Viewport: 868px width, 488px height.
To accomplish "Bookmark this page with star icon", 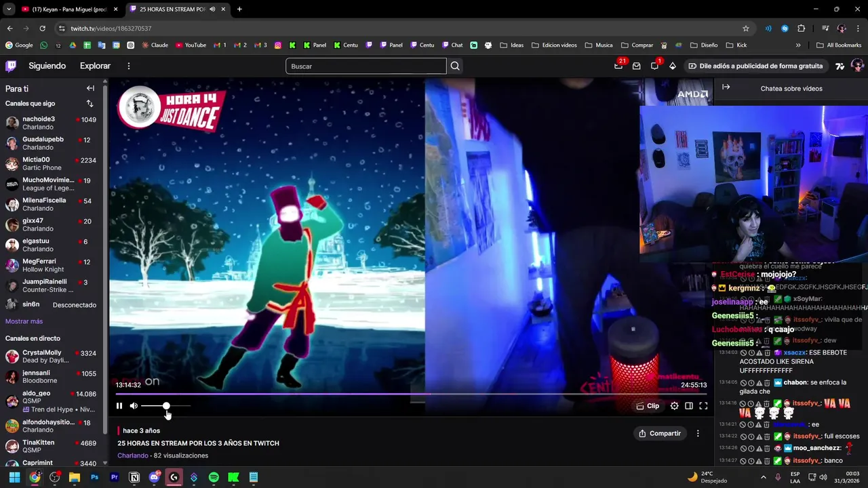I will point(746,28).
